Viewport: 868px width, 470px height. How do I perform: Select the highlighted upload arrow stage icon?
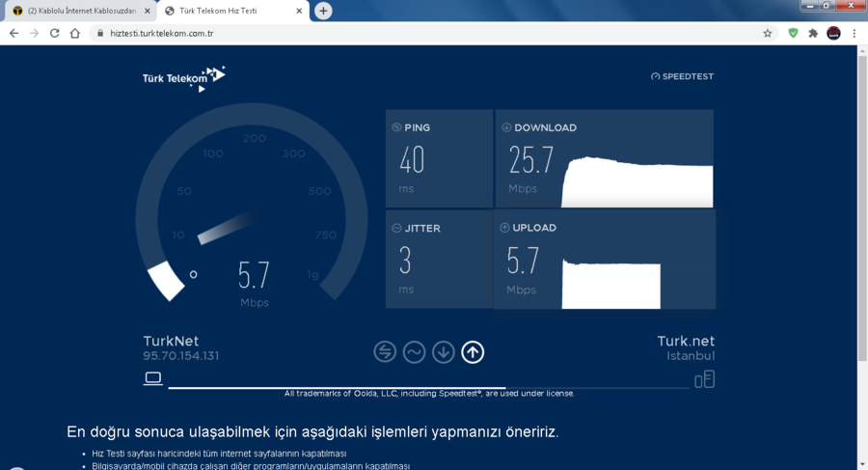(x=473, y=351)
